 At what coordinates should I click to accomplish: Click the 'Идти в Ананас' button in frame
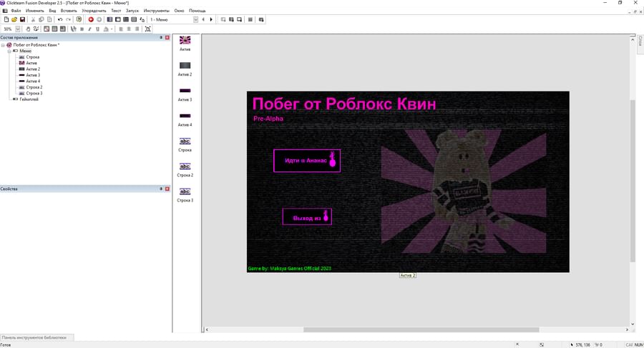pyautogui.click(x=307, y=161)
